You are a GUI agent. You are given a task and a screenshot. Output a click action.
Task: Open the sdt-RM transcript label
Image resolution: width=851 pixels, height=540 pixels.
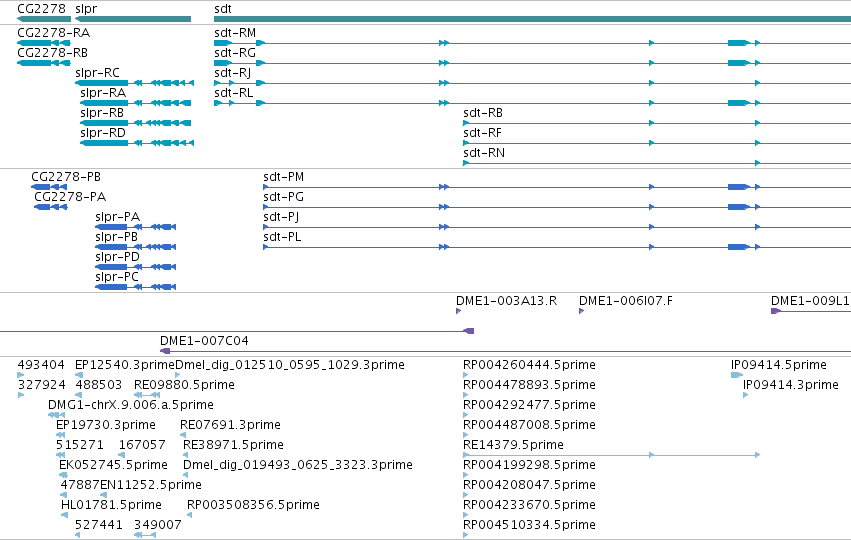coord(235,33)
